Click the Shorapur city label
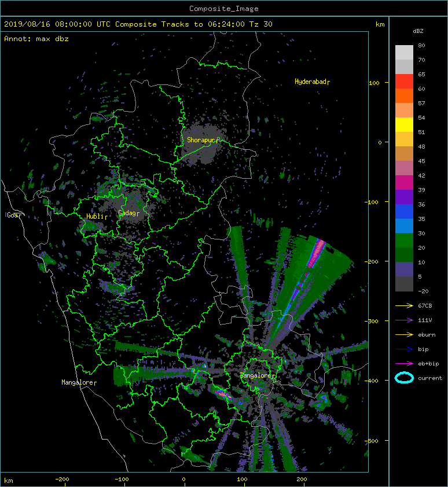Image resolution: width=448 pixels, height=487 pixels. [203, 140]
